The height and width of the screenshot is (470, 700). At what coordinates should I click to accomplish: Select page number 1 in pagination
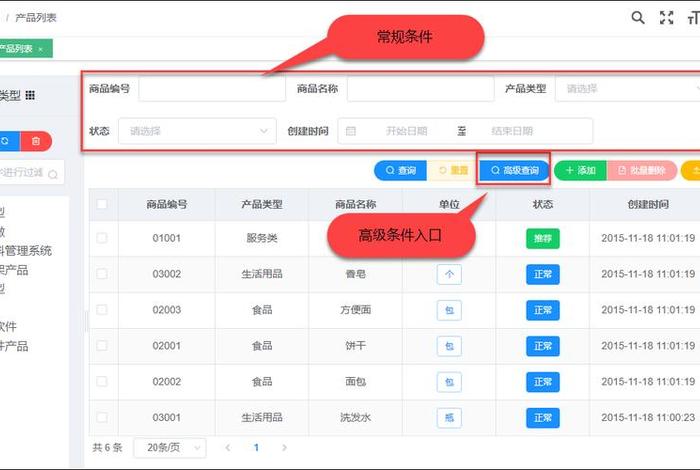(x=256, y=448)
